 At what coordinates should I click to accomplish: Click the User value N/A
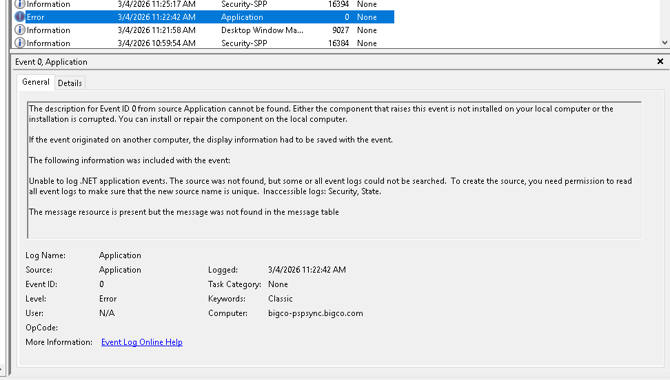pos(107,313)
